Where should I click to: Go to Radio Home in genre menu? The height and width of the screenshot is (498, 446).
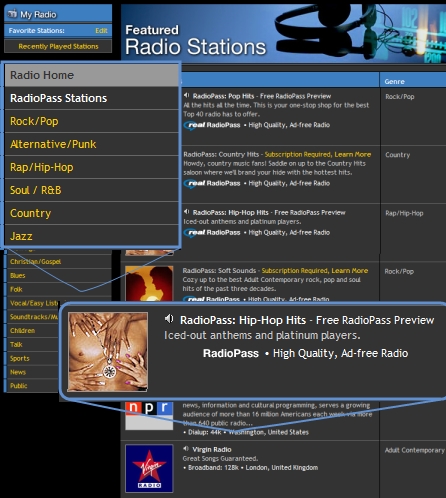92,75
